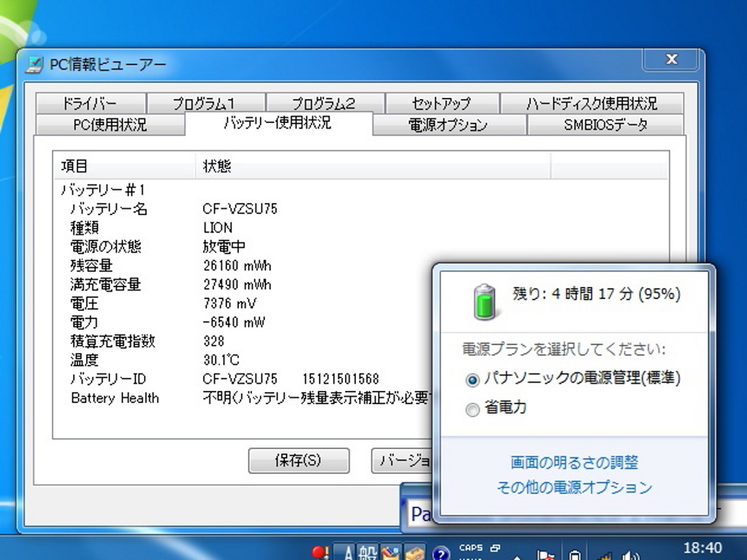Switch to the 電源オプション tab

(x=449, y=124)
